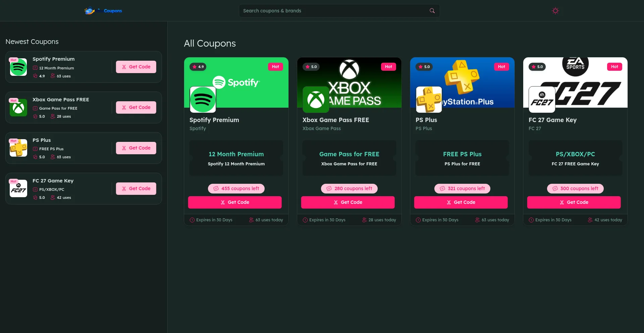Click the Xbox Game Pass FREE title on main card
The image size is (644, 333).
(x=336, y=120)
